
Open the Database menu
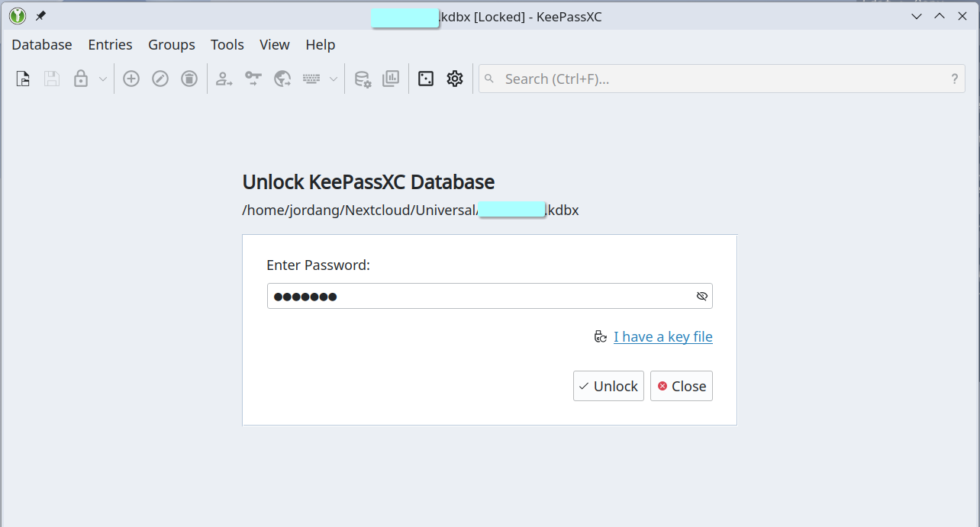42,45
